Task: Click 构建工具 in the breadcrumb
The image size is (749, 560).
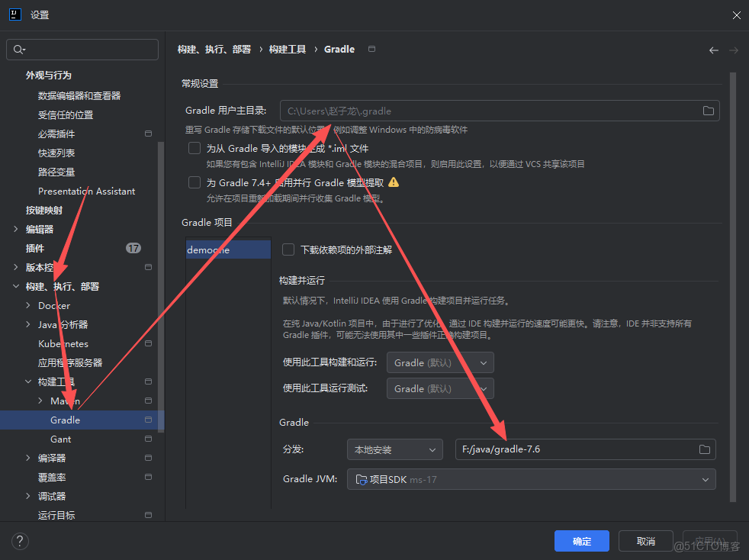Action: click(x=287, y=49)
